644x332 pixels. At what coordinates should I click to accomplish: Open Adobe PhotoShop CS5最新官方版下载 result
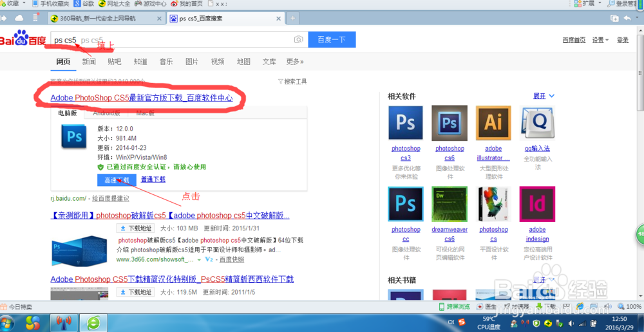142,98
